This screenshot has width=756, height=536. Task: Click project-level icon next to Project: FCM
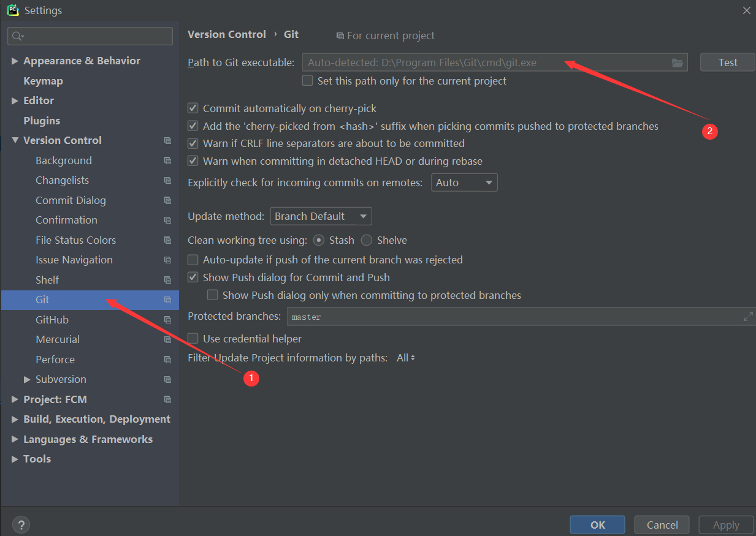pyautogui.click(x=167, y=399)
